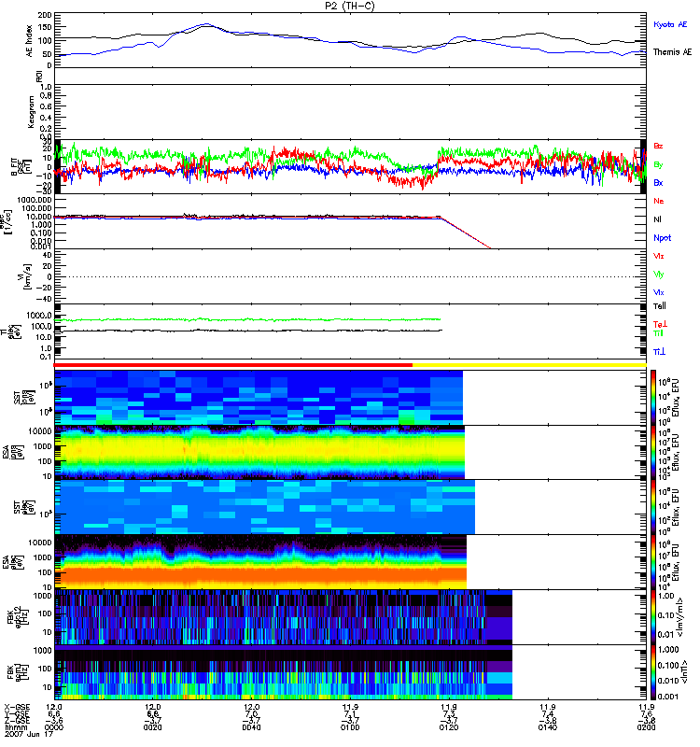The width and height of the screenshot is (700, 747).
Task: Click the red Viz velocity legend label
Action: click(x=659, y=256)
